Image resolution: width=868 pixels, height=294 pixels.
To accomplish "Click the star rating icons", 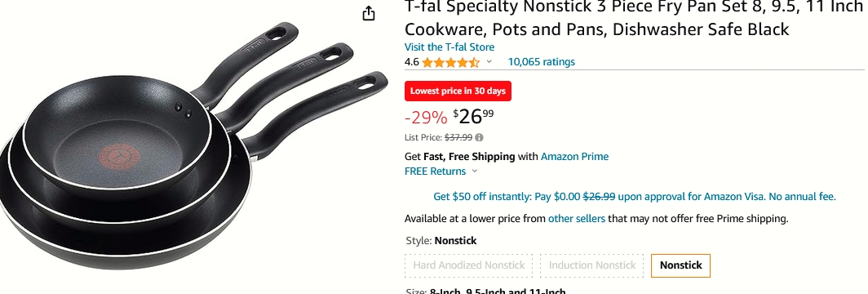I will [450, 62].
